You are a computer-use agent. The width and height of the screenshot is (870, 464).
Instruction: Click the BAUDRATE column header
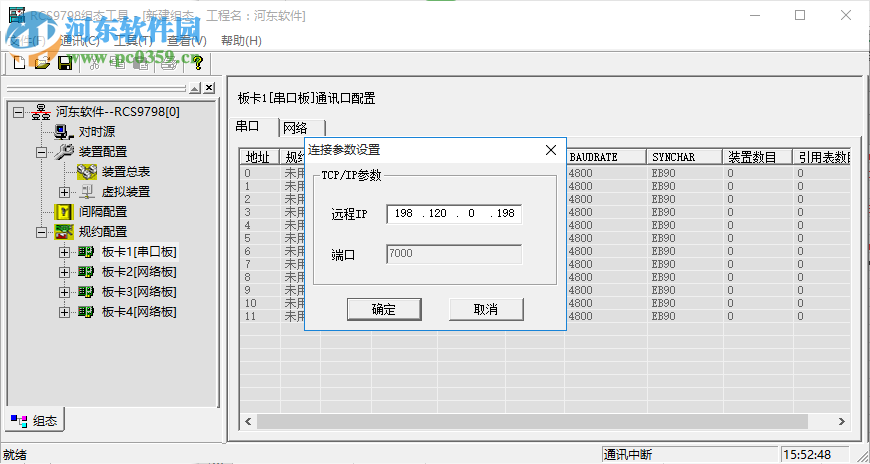point(605,157)
